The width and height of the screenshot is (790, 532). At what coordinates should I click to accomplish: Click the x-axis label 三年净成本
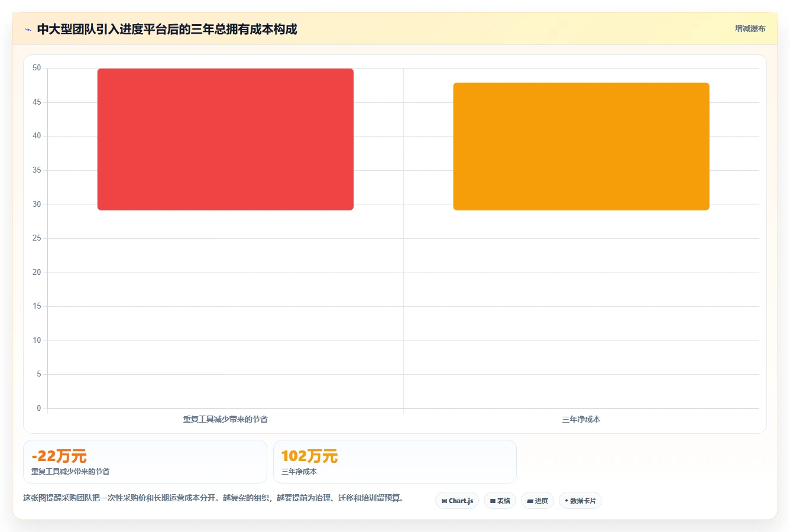[581, 419]
